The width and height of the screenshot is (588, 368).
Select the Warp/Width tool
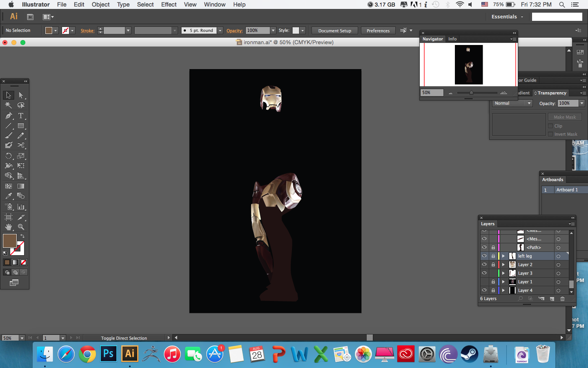pos(9,166)
